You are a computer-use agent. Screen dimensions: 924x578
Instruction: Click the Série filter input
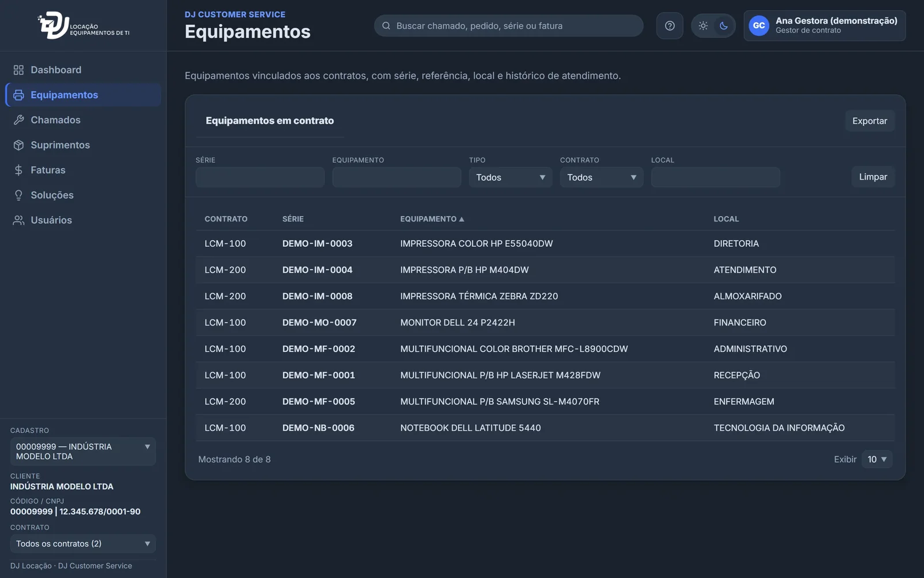coord(260,177)
